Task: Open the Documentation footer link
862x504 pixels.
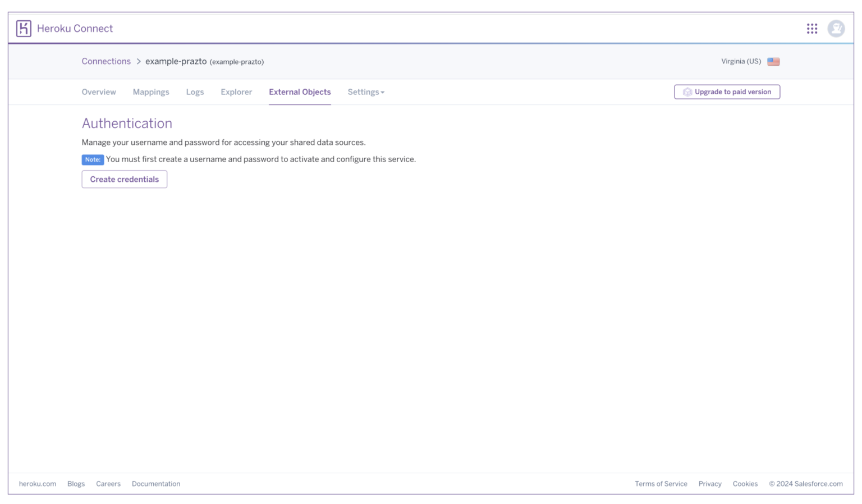Action: pyautogui.click(x=156, y=483)
